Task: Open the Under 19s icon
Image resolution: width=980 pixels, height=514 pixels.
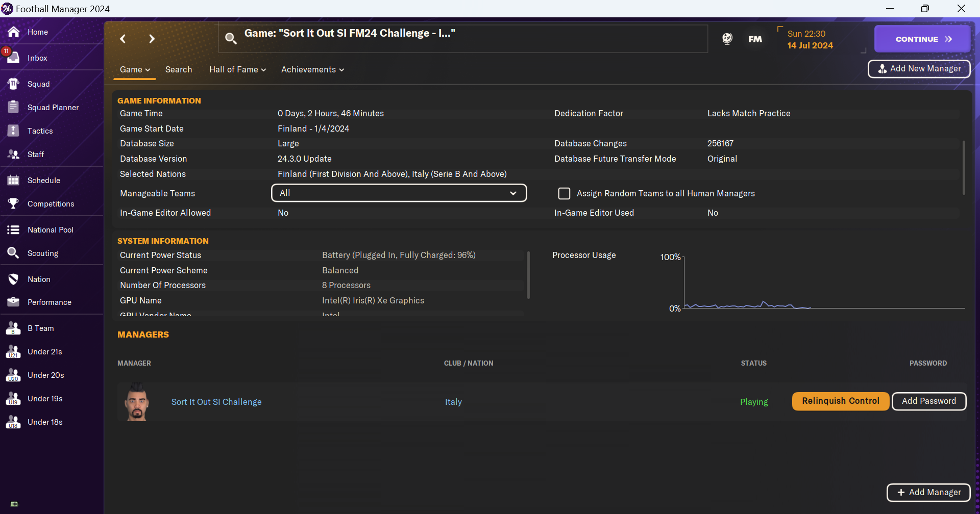Action: tap(14, 399)
